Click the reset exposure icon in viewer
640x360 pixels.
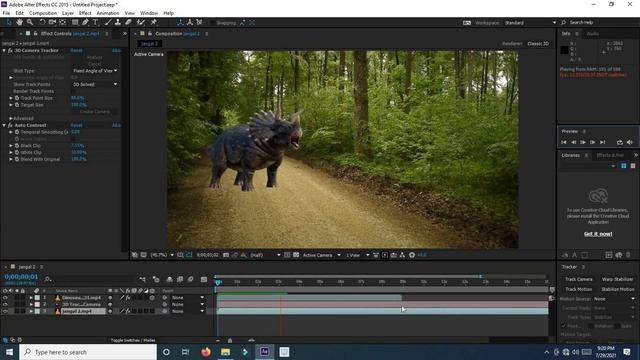pyautogui.click(x=412, y=255)
